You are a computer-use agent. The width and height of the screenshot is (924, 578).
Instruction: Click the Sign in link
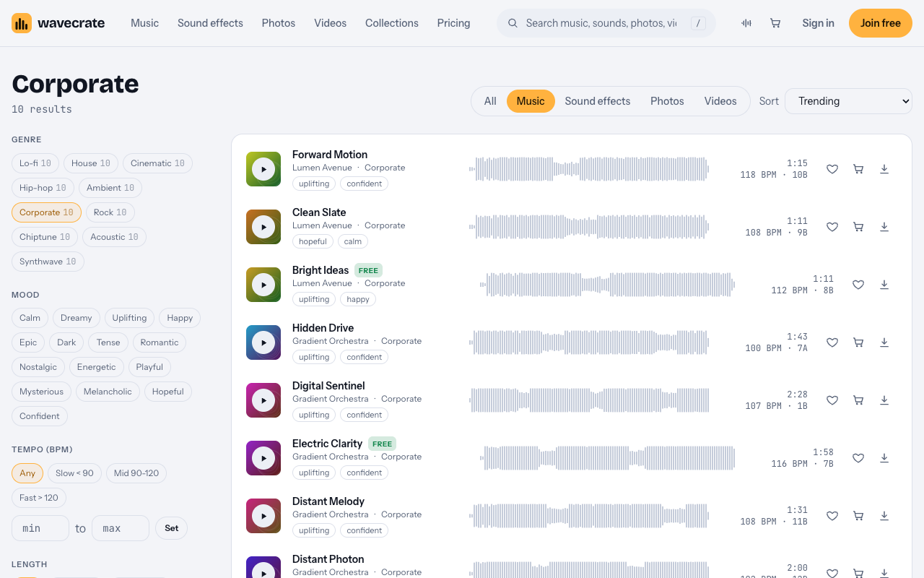818,23
